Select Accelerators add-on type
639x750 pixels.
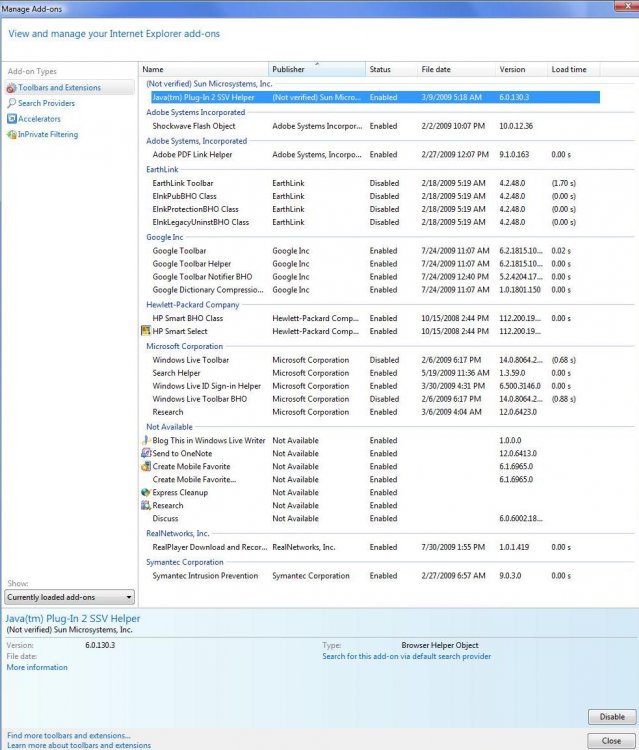39,119
